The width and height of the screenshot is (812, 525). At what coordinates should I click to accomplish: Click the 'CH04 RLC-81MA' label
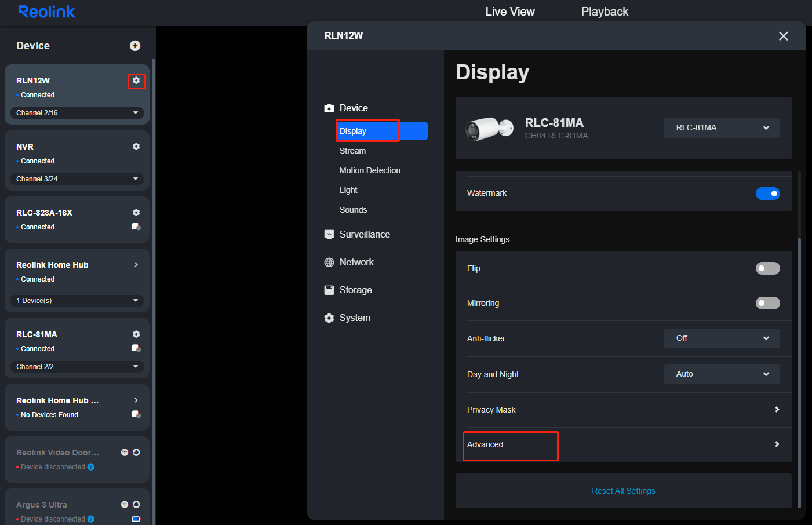point(556,136)
